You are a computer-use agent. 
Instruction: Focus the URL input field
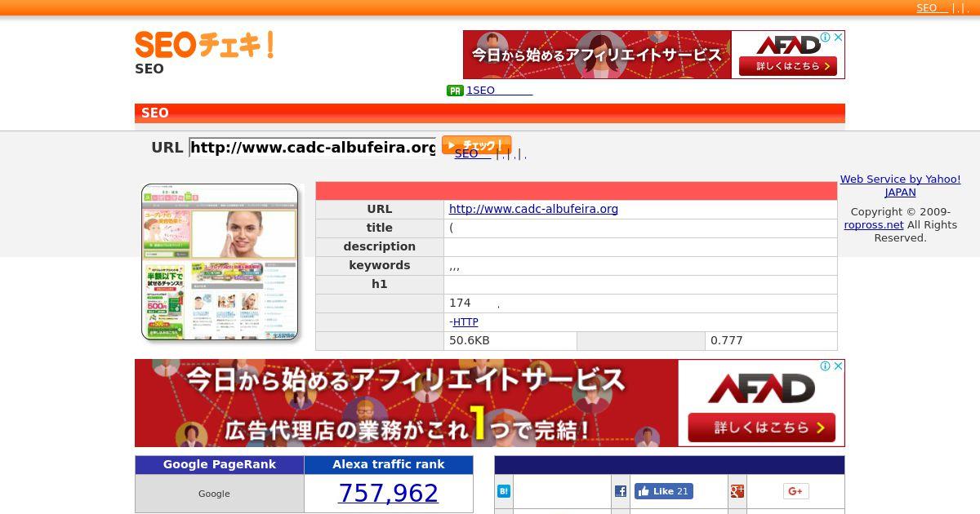point(313,148)
